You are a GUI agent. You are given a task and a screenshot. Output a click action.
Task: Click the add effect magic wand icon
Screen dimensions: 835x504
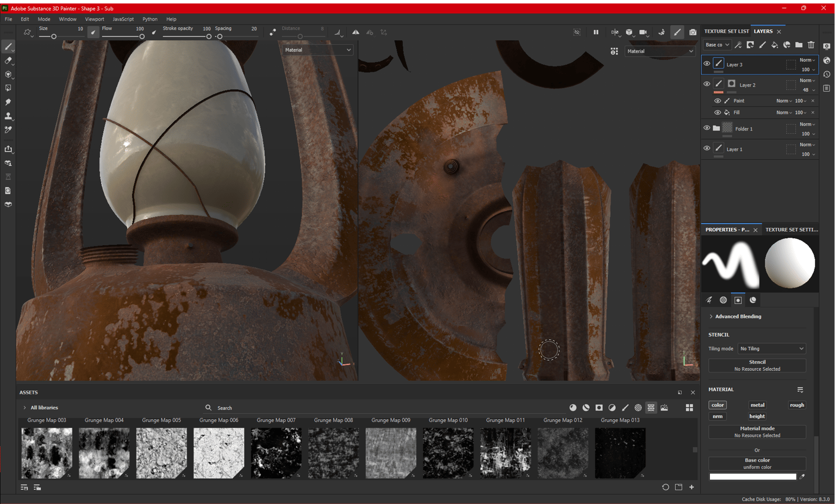tap(738, 45)
